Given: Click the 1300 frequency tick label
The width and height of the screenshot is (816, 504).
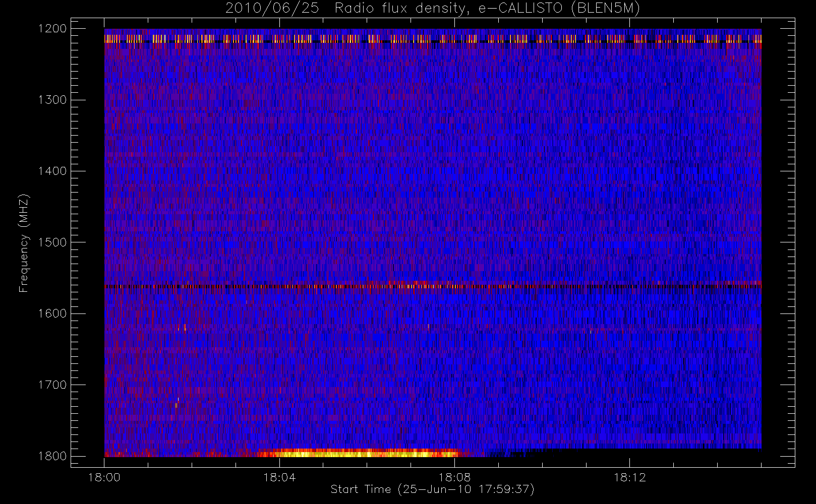Looking at the screenshot, I should tap(52, 99).
